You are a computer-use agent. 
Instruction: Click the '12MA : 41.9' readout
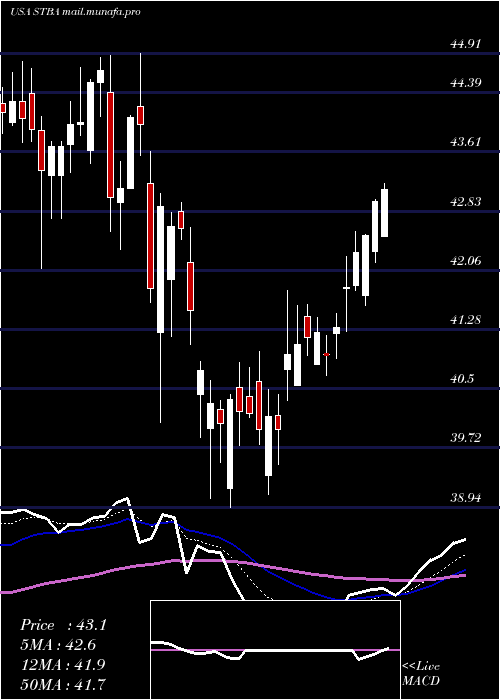pos(62,664)
